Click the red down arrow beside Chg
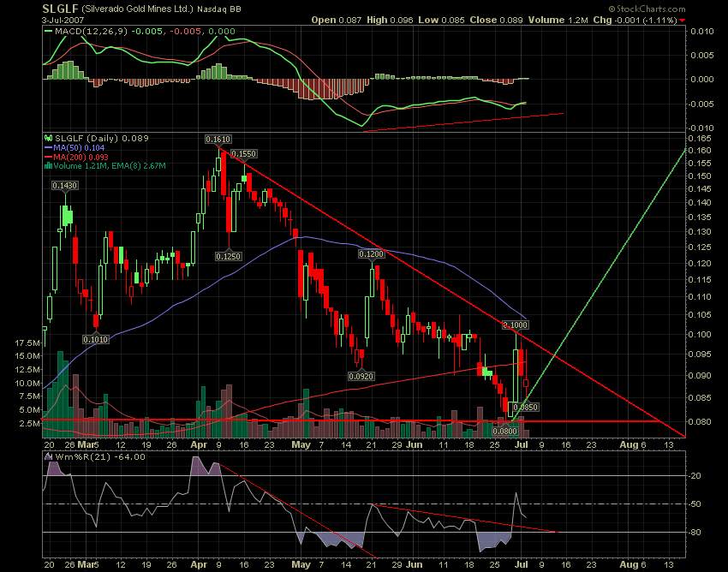 (682, 21)
